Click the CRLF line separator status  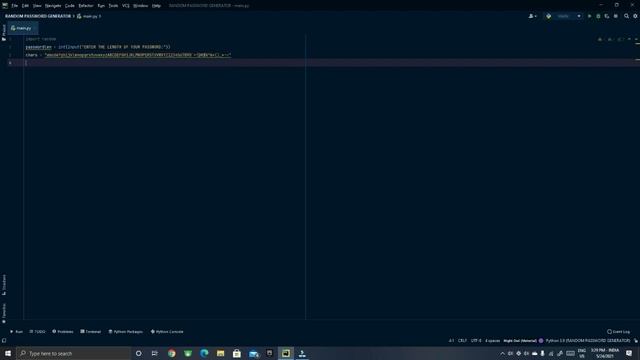coord(462,340)
